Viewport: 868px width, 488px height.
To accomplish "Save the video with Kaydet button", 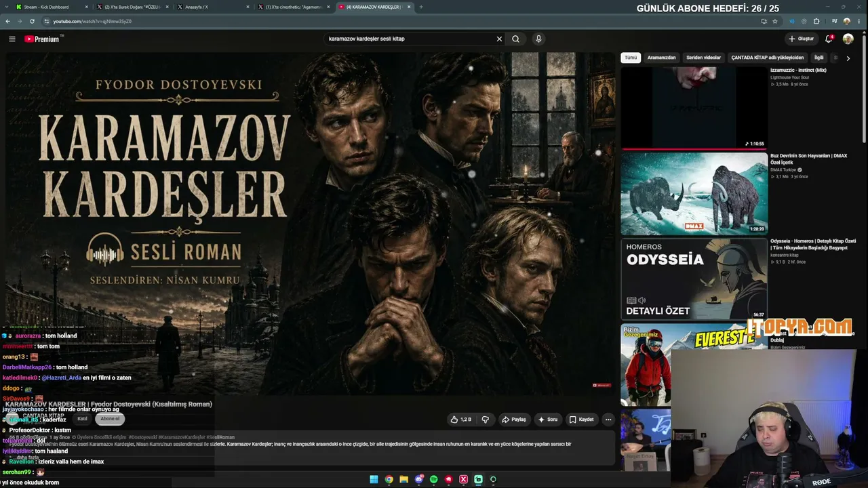I will click(x=582, y=420).
